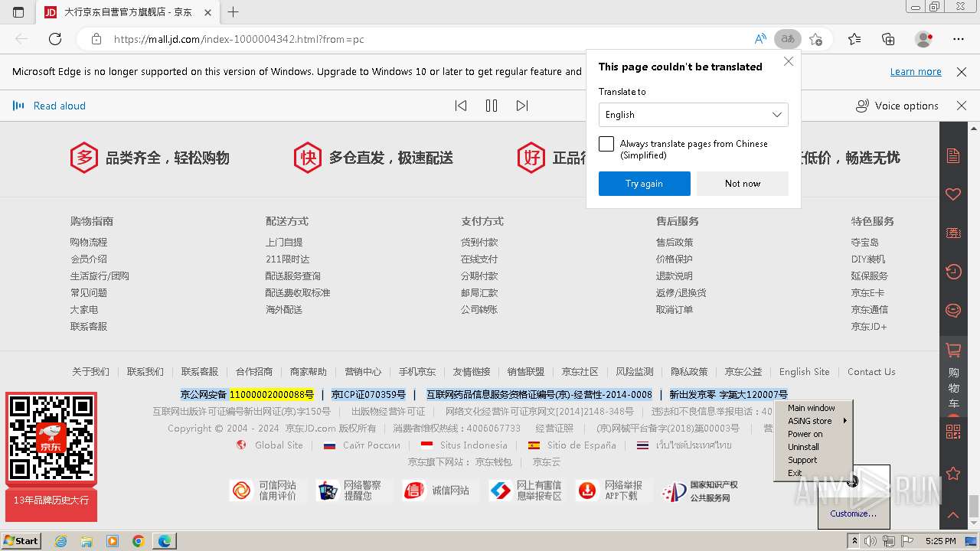980x551 pixels.
Task: Click the Try again button
Action: pos(645,184)
